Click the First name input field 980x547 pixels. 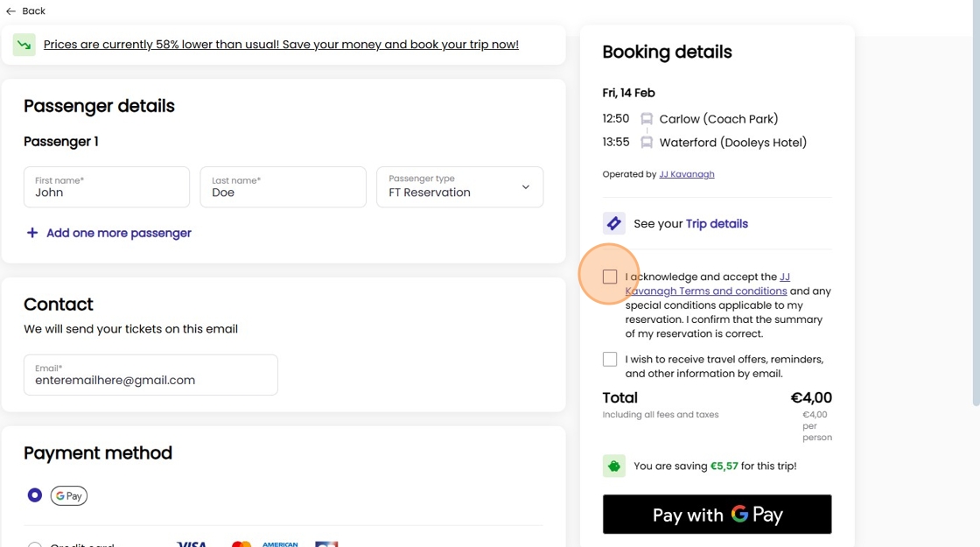tap(107, 187)
